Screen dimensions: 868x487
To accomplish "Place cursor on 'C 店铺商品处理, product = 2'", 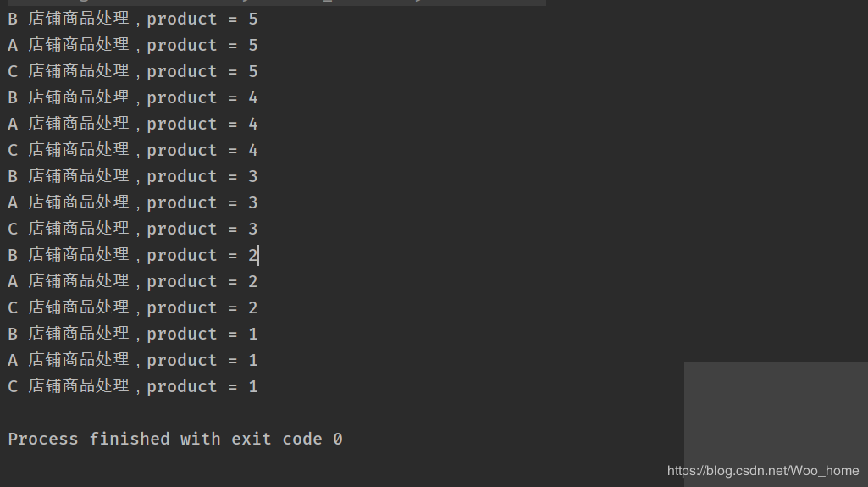I will click(x=133, y=307).
